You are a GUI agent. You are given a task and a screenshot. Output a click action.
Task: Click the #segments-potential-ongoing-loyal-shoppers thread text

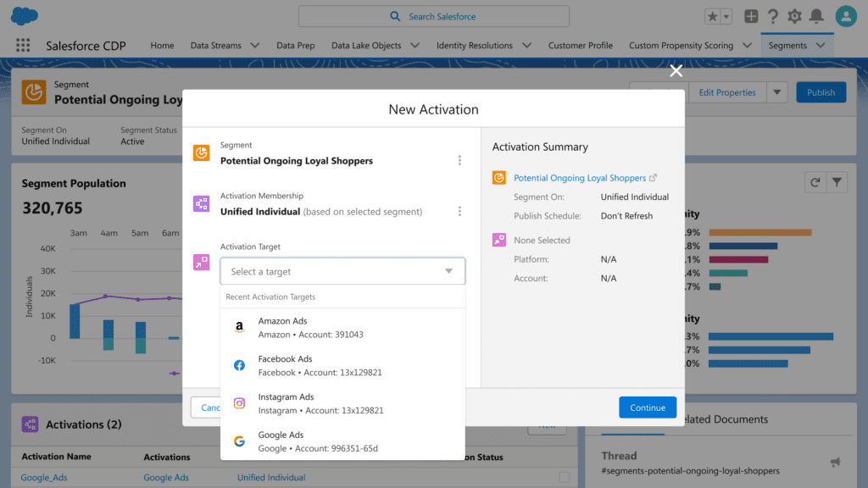tap(690, 471)
